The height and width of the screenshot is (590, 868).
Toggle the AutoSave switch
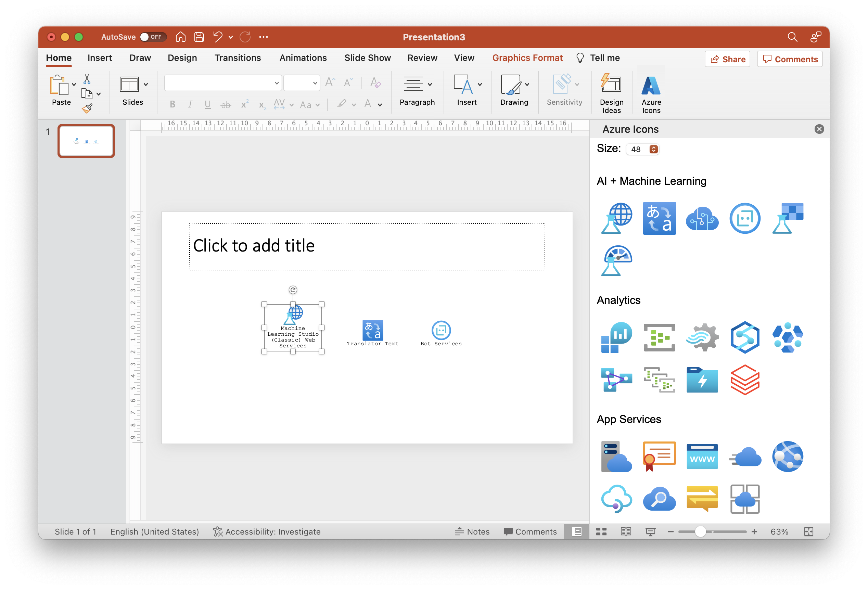point(152,37)
